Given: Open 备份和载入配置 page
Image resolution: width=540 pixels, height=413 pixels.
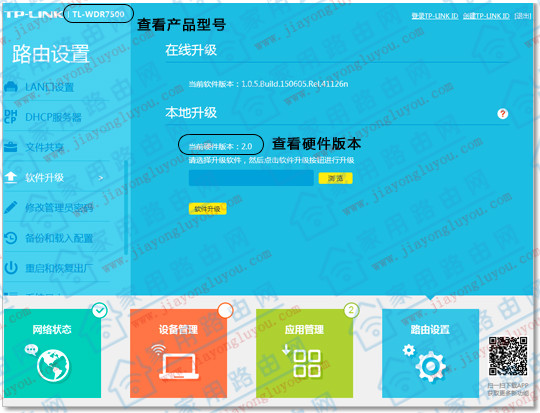Looking at the screenshot, I should click(59, 238).
